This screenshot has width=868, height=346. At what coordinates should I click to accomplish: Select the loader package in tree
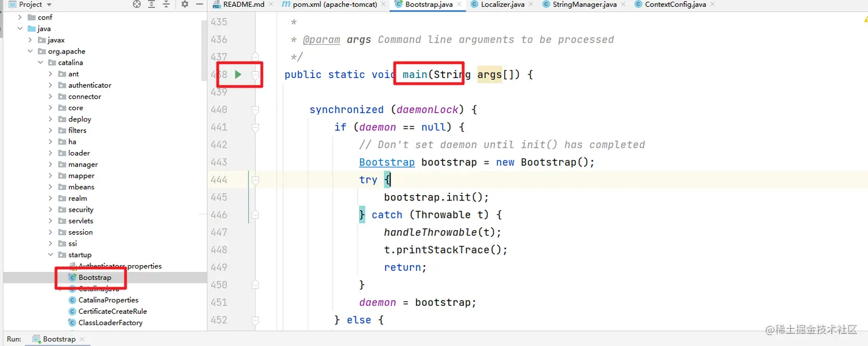coord(79,153)
